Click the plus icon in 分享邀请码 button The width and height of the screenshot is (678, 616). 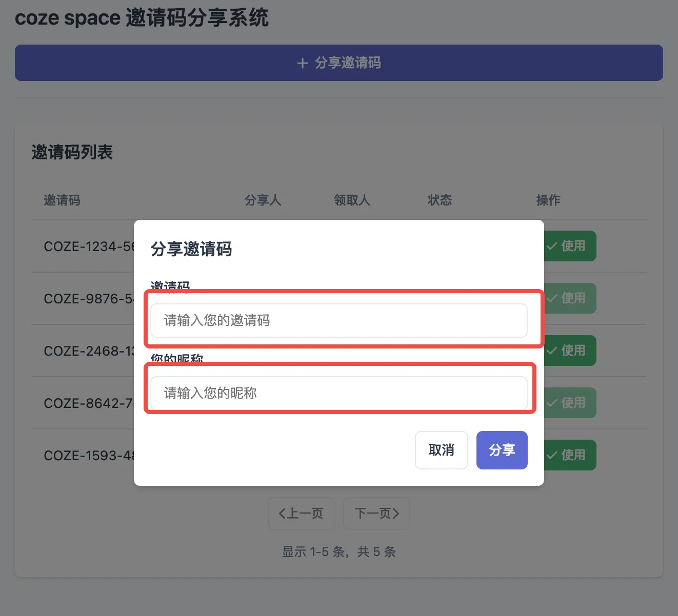(x=303, y=63)
